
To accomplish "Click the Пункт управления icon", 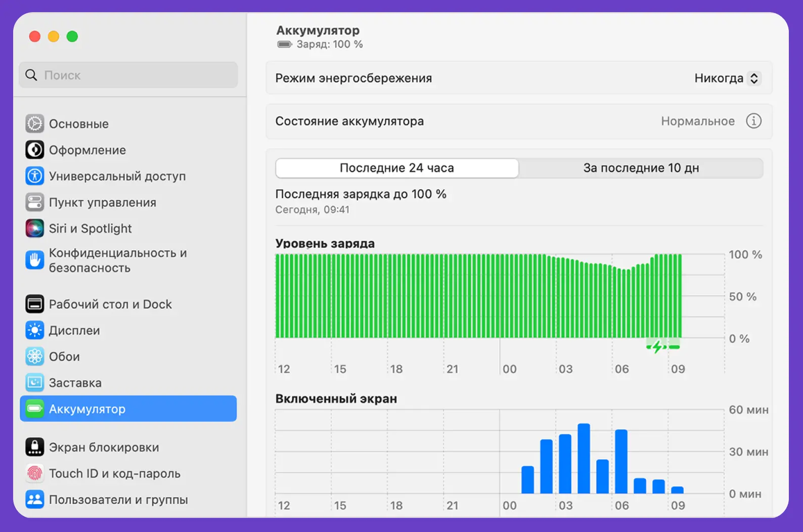I will coord(35,202).
